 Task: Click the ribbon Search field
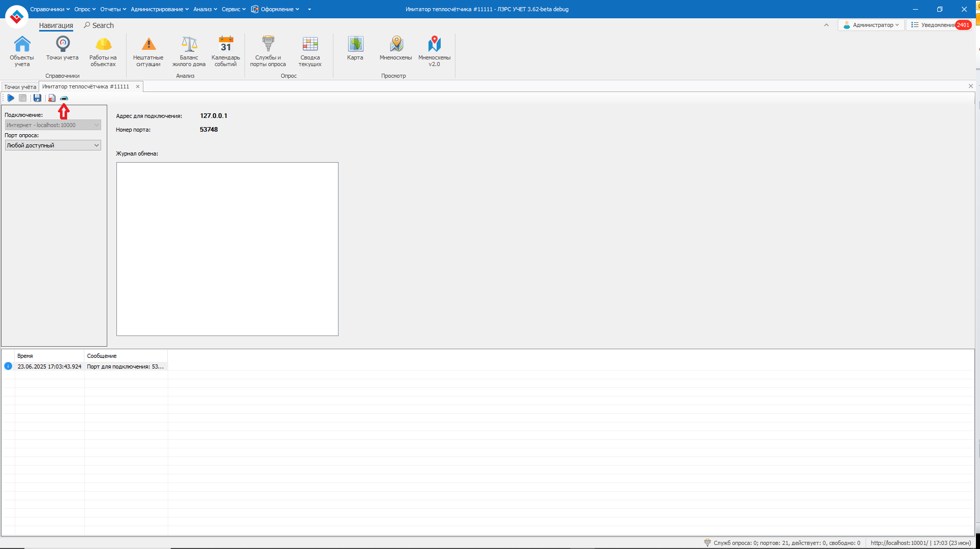(x=103, y=25)
